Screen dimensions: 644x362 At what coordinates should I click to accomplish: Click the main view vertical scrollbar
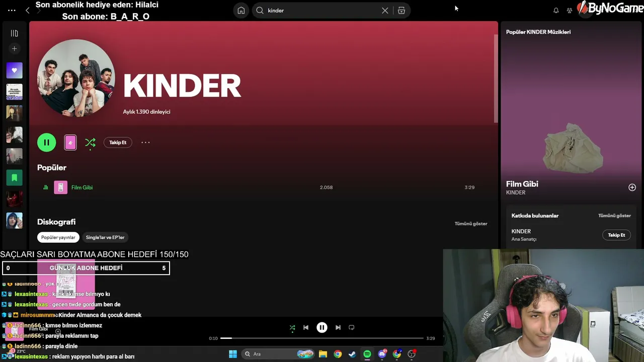click(496, 78)
